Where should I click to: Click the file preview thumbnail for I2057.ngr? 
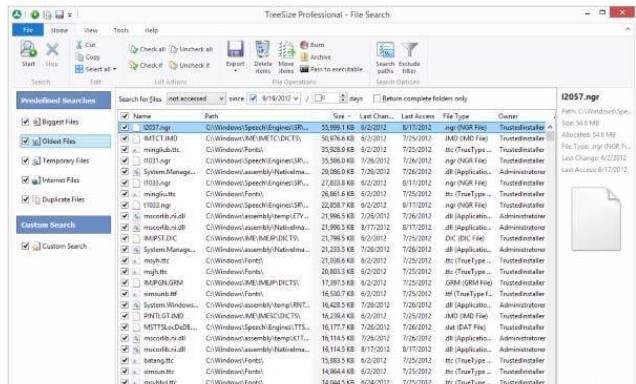596,219
